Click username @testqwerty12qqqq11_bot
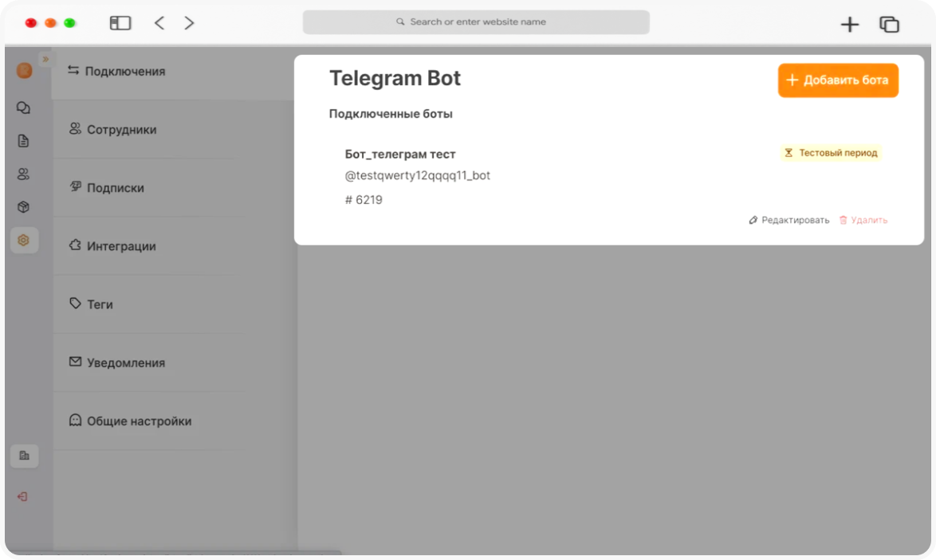The height and width of the screenshot is (560, 936). (417, 175)
